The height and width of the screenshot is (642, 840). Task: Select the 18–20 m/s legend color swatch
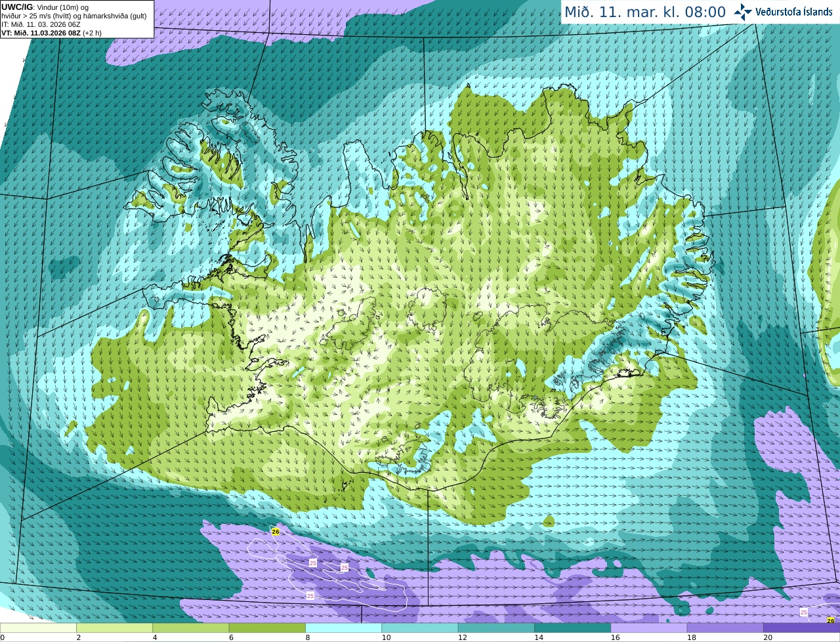725,628
